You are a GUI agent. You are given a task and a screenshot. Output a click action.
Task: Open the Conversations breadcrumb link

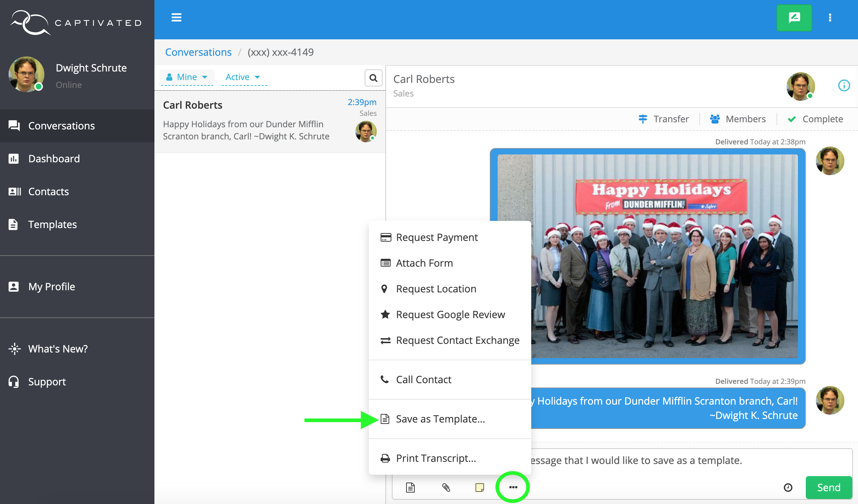pyautogui.click(x=198, y=52)
